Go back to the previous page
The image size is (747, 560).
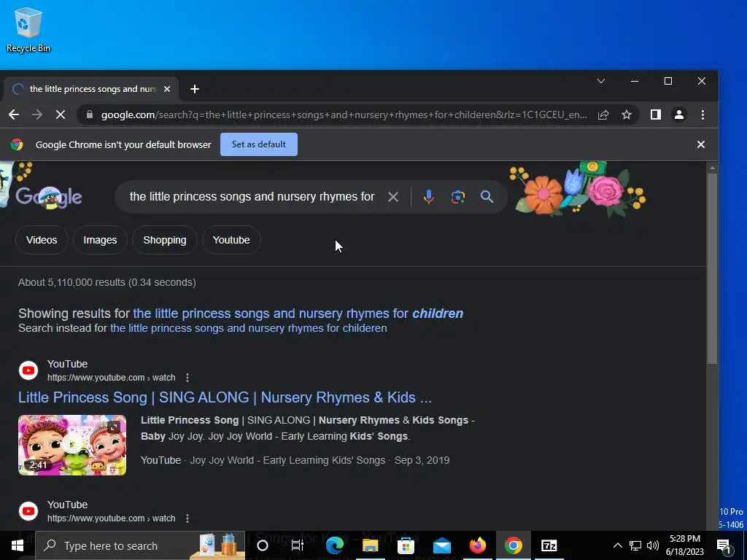click(x=14, y=114)
